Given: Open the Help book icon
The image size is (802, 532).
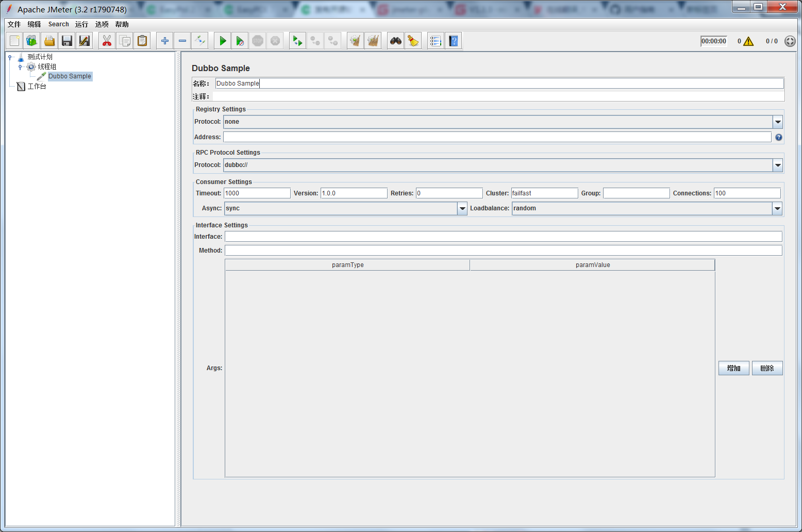Looking at the screenshot, I should [453, 41].
